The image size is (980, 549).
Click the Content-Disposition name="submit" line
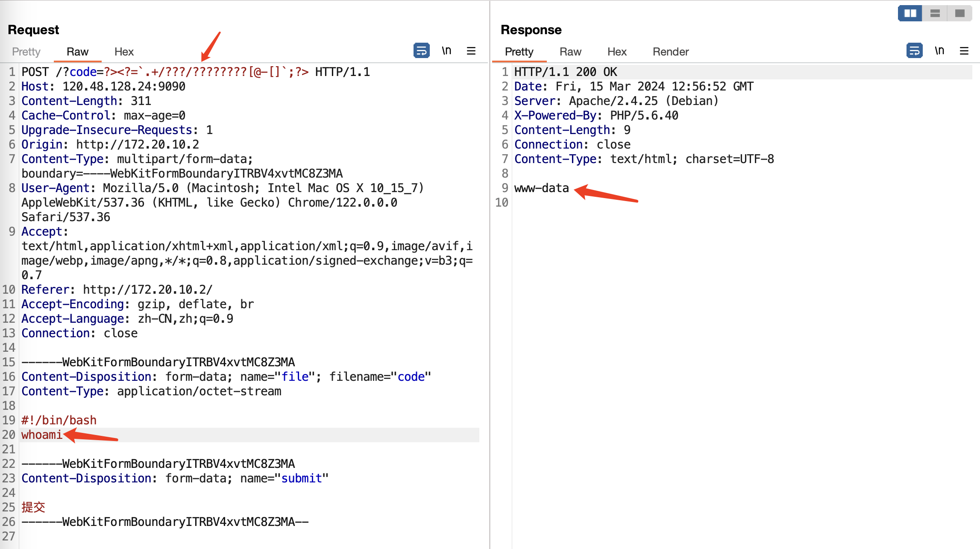tap(175, 478)
